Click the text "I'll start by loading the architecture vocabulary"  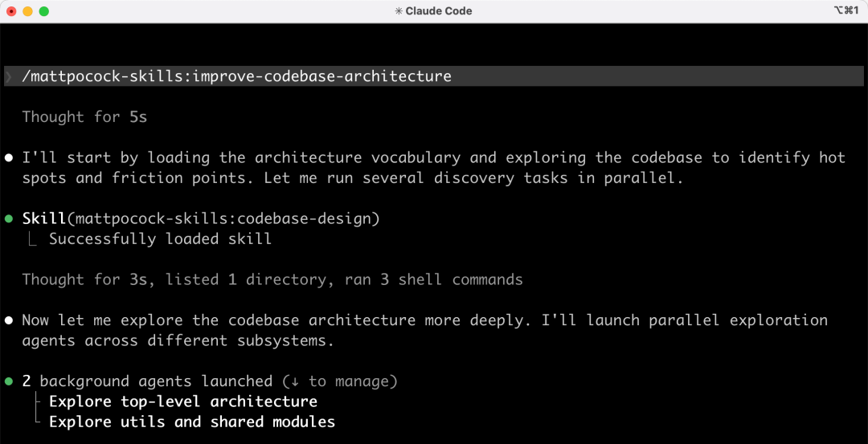coord(241,158)
